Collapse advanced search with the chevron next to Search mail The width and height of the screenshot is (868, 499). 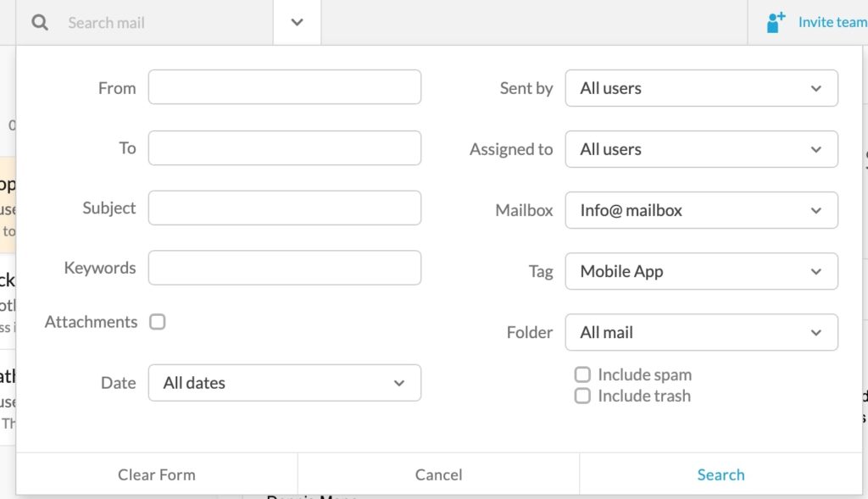[x=297, y=23]
